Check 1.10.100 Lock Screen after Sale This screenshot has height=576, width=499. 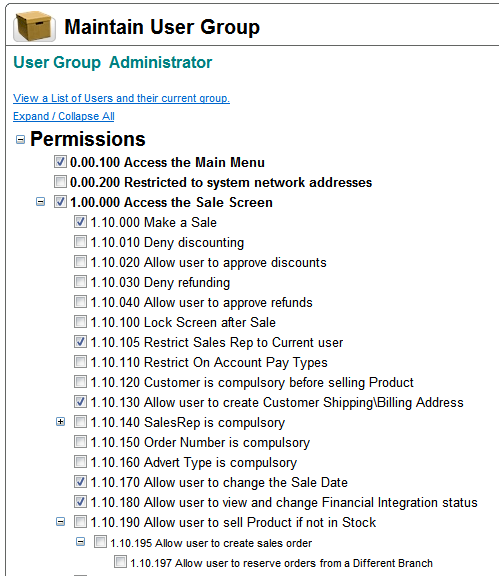tap(80, 321)
